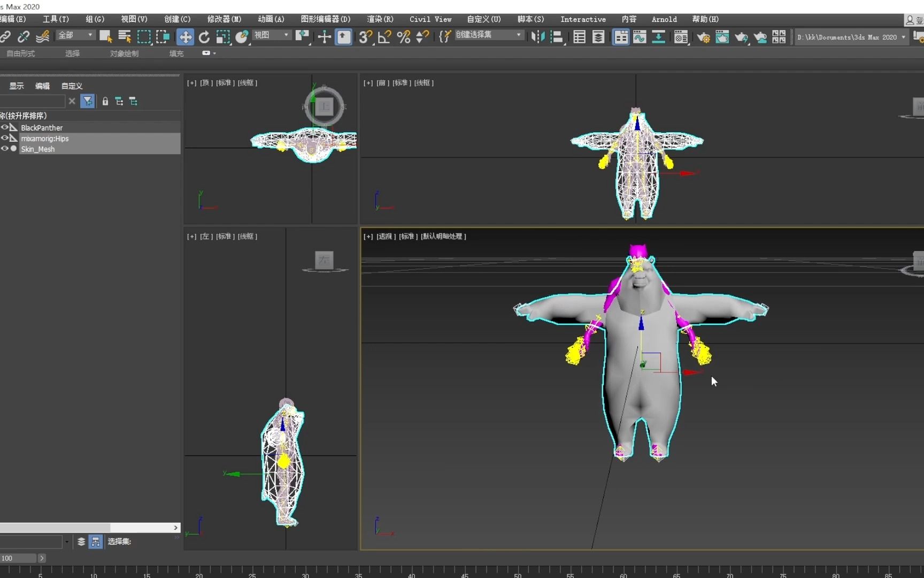Click the 选择集 button at the bottom
Screen dimensions: 924x578
[119, 542]
